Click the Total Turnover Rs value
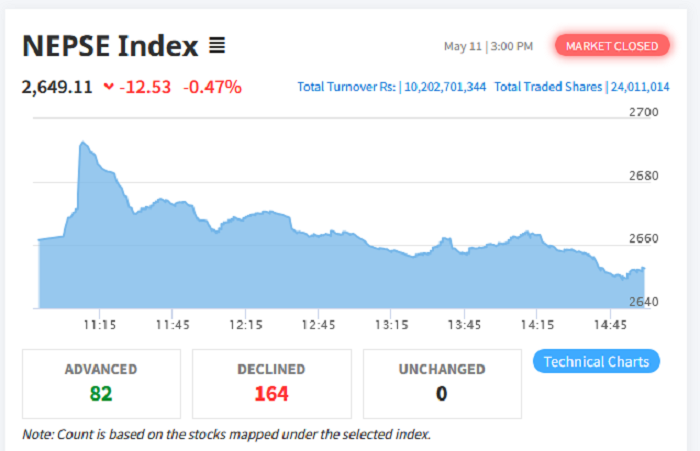The width and height of the screenshot is (700, 451). pos(443,87)
